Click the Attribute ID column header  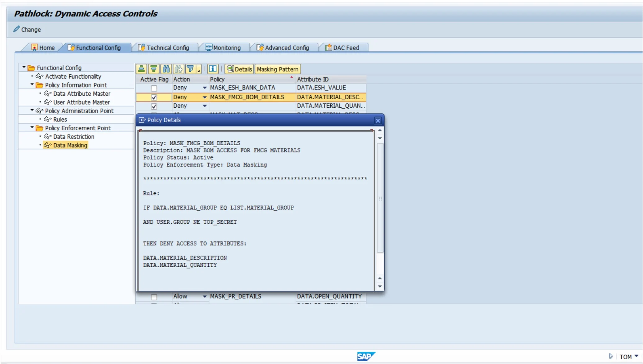(331, 79)
